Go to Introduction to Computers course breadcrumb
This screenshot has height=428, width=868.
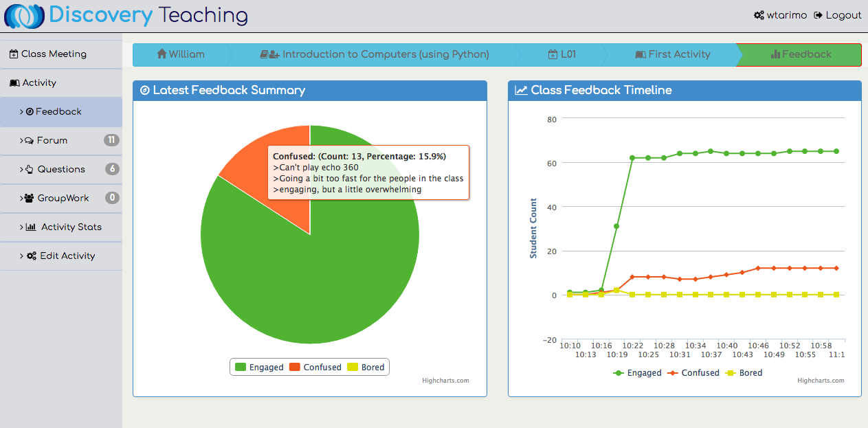click(x=375, y=54)
